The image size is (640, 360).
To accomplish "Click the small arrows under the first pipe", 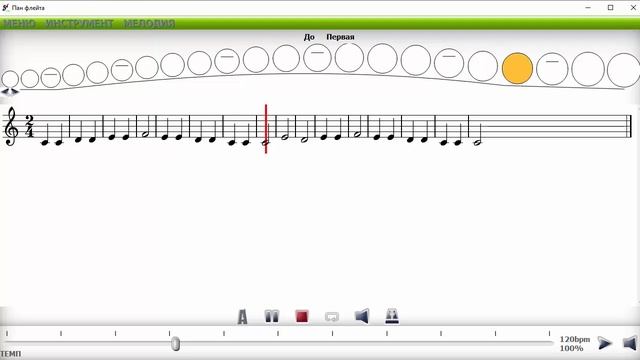I will click(x=10, y=91).
